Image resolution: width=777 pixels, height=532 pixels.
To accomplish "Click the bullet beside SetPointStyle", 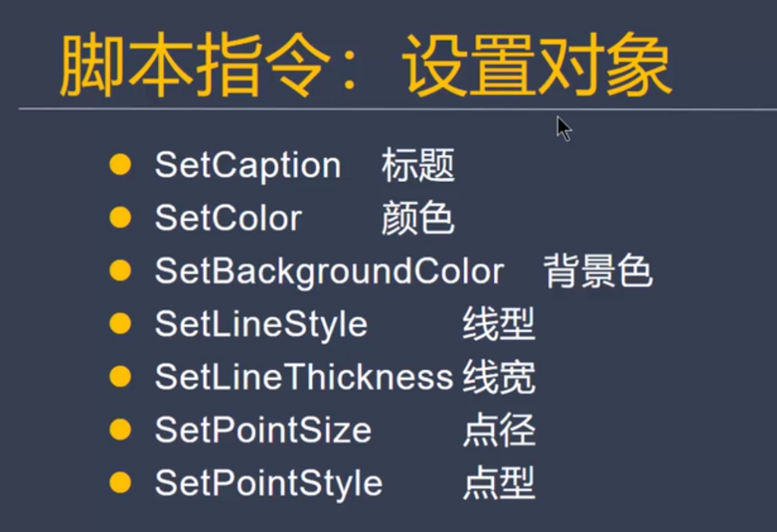I will [x=120, y=483].
